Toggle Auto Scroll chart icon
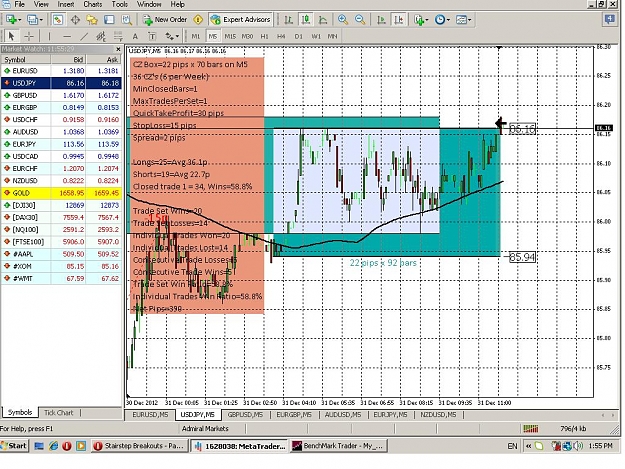 tap(381, 20)
